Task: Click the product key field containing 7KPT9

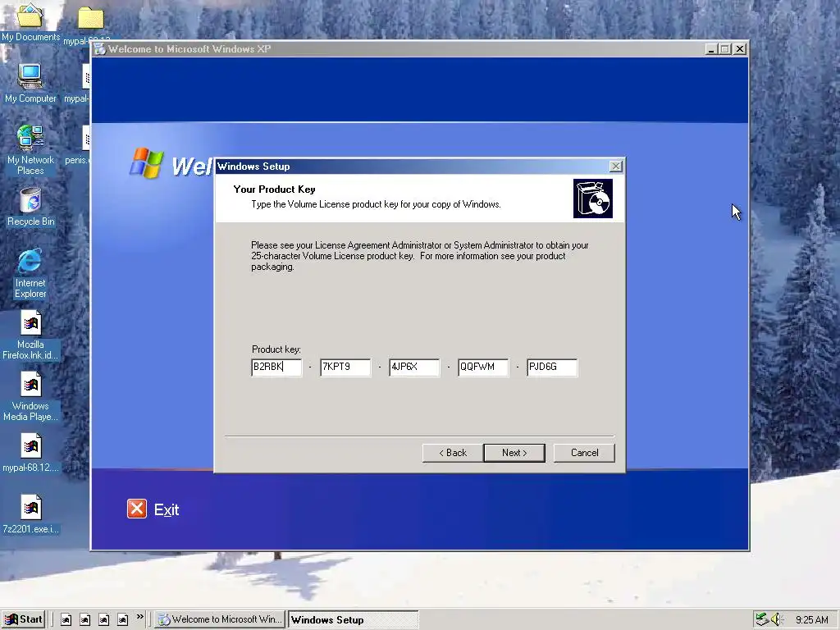Action: click(345, 367)
